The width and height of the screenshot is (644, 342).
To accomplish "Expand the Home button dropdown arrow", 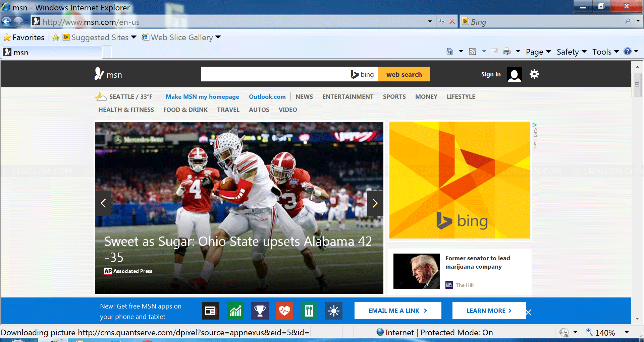I will tap(461, 51).
